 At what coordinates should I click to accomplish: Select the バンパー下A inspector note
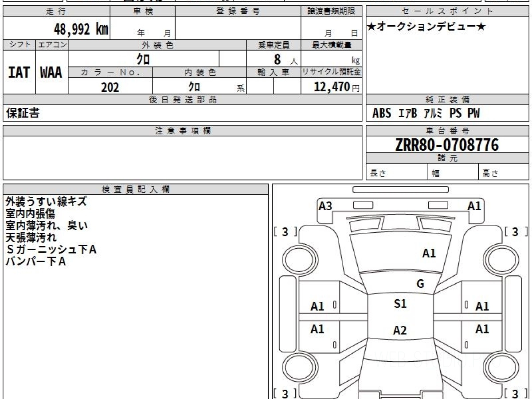pos(36,262)
